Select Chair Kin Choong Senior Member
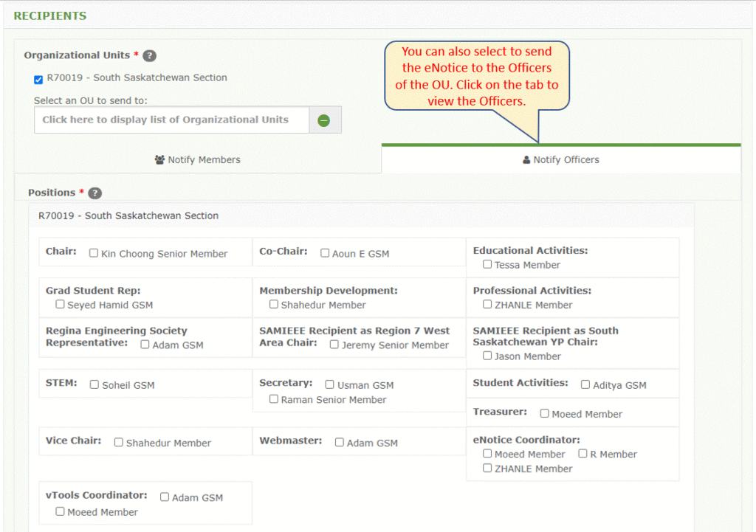 pyautogui.click(x=93, y=252)
